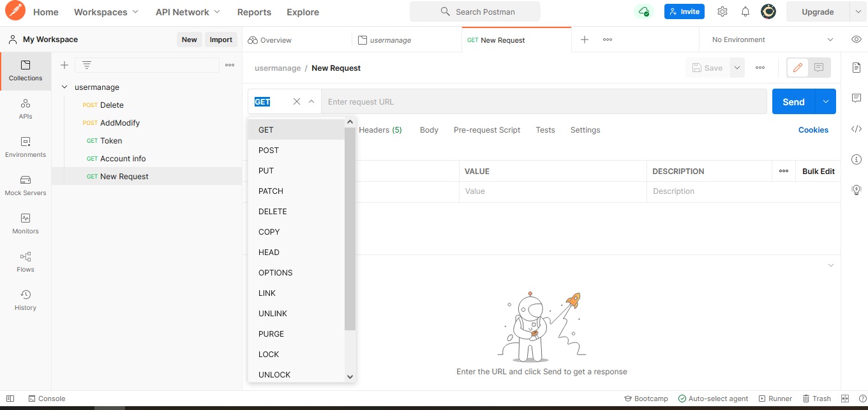The width and height of the screenshot is (868, 410).
Task: Click the Search Postman box
Action: click(x=475, y=11)
